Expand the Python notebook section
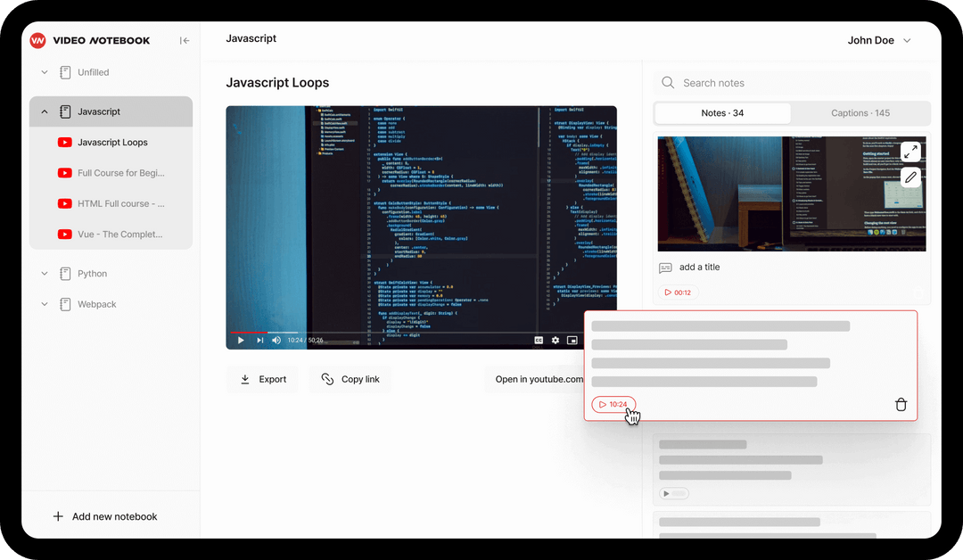The image size is (963, 560). (x=44, y=273)
